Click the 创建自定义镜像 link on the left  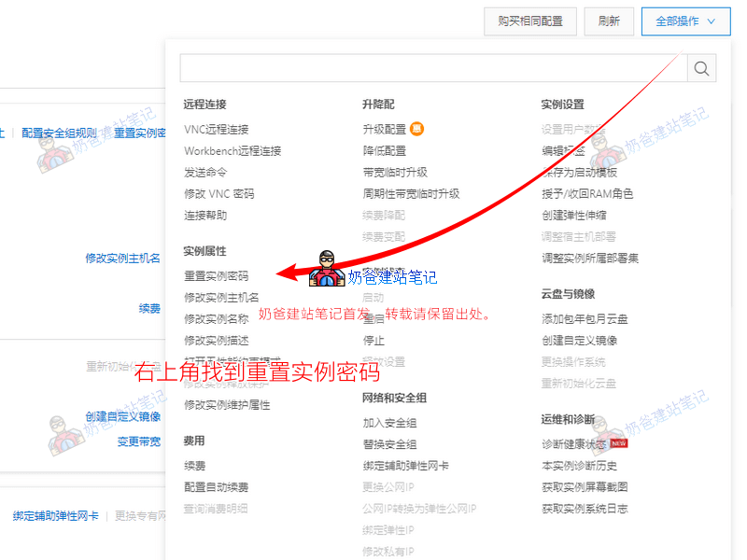tap(122, 418)
